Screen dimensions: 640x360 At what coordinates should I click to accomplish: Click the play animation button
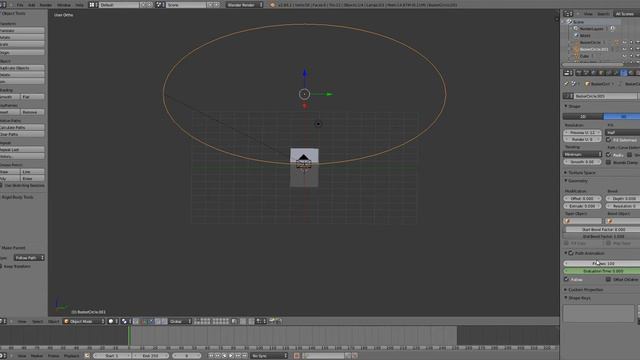tap(231, 356)
